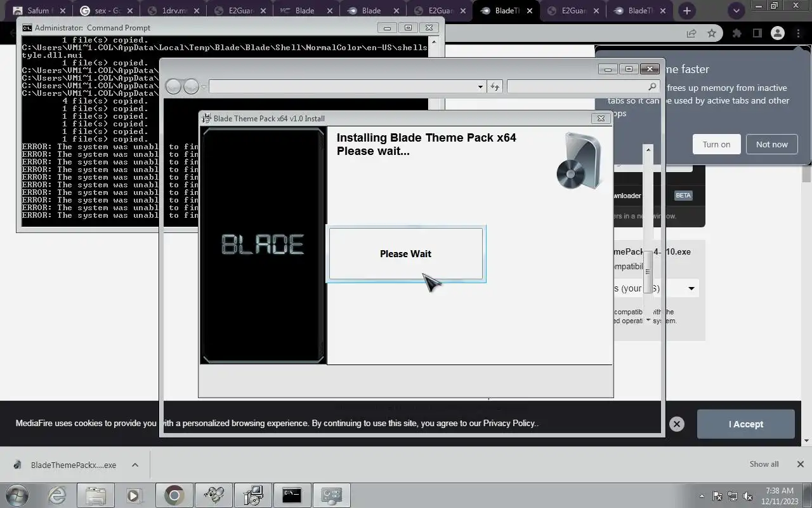Click the magnifier icon in Explorer search box
The height and width of the screenshot is (508, 812).
pyautogui.click(x=652, y=86)
